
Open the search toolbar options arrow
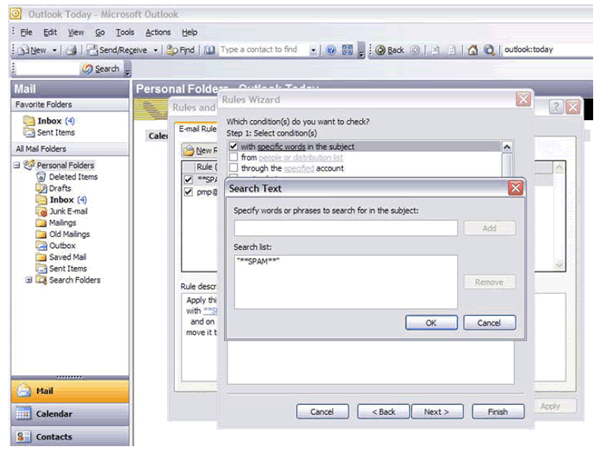point(128,71)
